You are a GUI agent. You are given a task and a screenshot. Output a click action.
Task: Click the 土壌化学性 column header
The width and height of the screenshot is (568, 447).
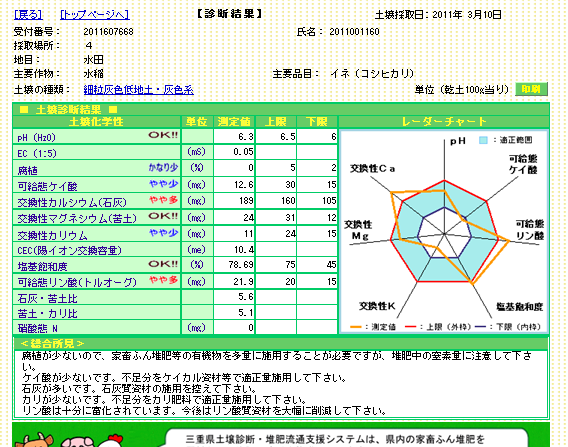click(96, 122)
